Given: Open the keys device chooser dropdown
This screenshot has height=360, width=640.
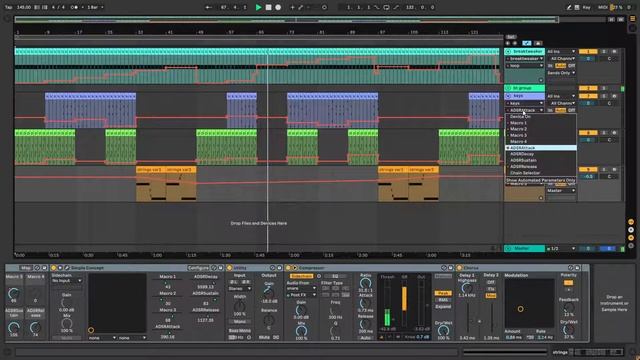Looking at the screenshot, I should coord(524,104).
